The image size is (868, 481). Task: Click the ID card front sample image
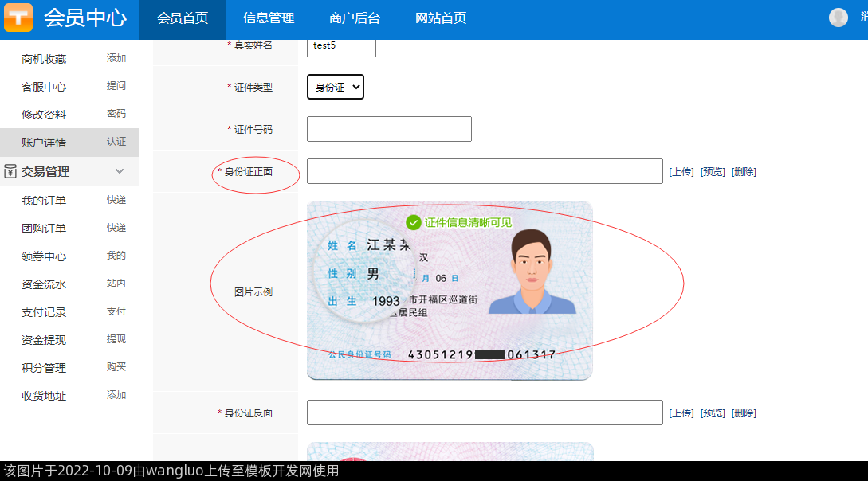coord(450,290)
